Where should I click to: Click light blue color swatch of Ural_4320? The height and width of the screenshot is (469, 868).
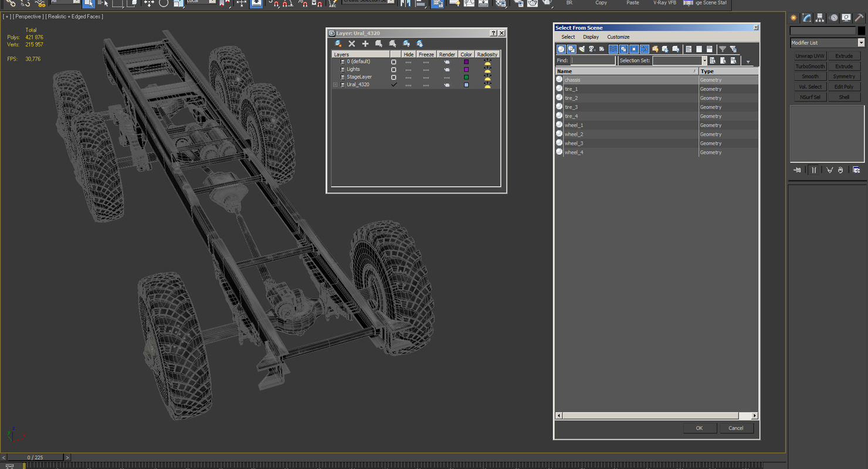point(466,84)
